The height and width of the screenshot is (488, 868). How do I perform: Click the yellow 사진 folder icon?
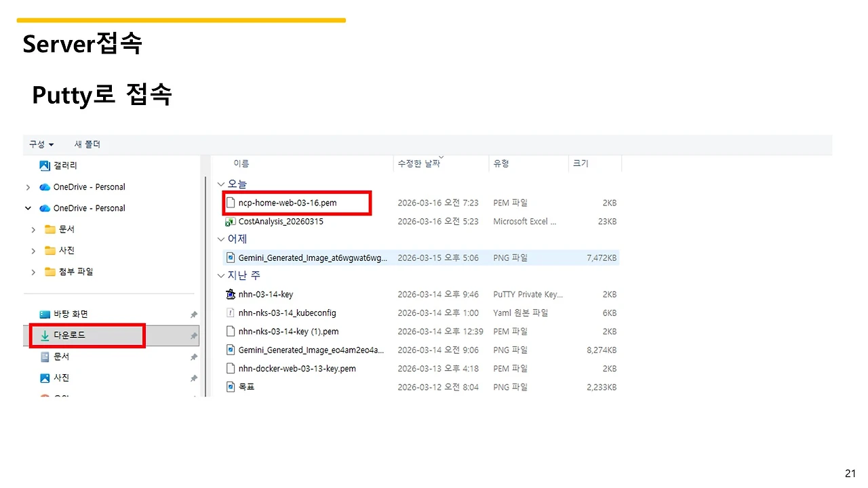click(x=50, y=250)
